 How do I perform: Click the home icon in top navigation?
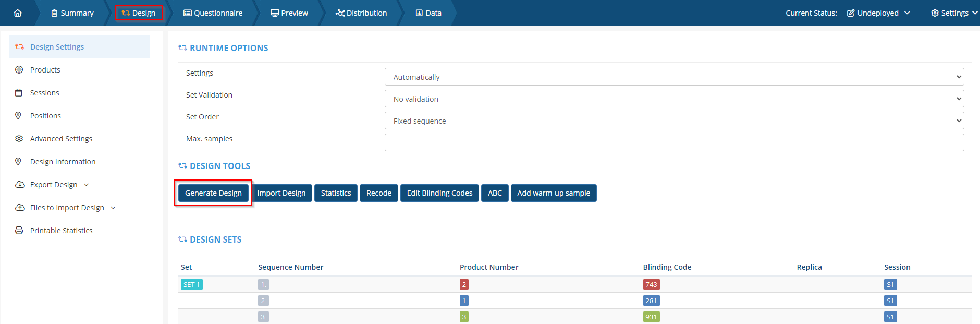pos(18,13)
